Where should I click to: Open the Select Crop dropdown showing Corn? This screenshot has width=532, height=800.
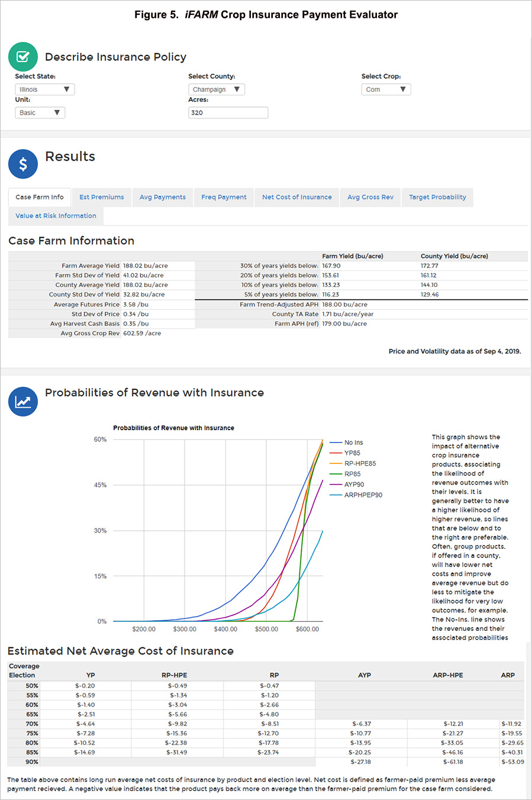(x=386, y=89)
